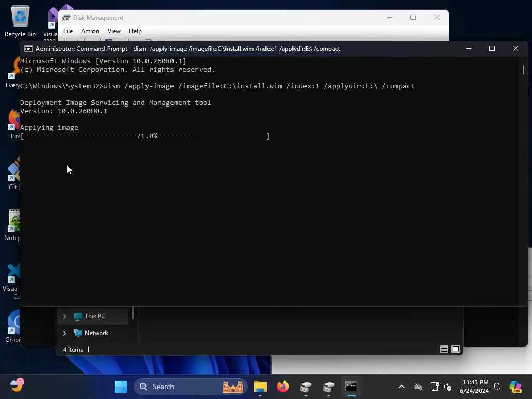This screenshot has width=532, height=399.
Task: Maximize the Command Prompt window
Action: pos(491,48)
